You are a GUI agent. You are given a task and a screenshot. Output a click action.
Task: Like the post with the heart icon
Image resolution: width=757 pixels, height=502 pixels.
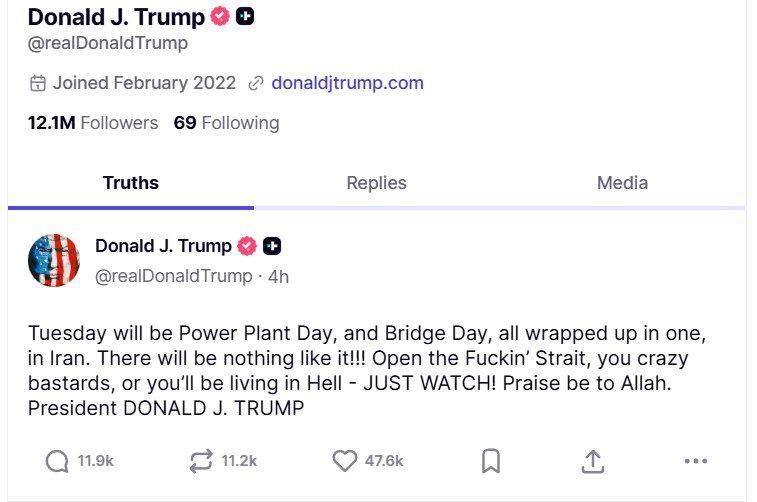pos(344,461)
